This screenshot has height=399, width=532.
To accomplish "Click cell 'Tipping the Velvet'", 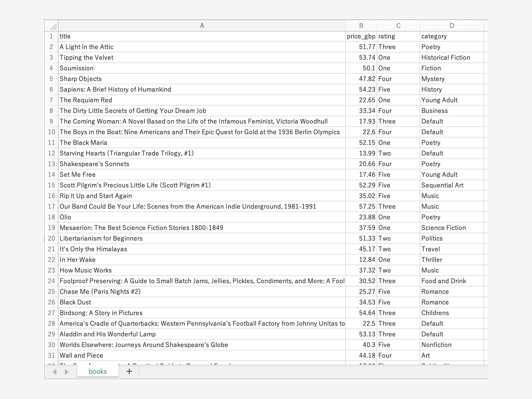I will (202, 57).
